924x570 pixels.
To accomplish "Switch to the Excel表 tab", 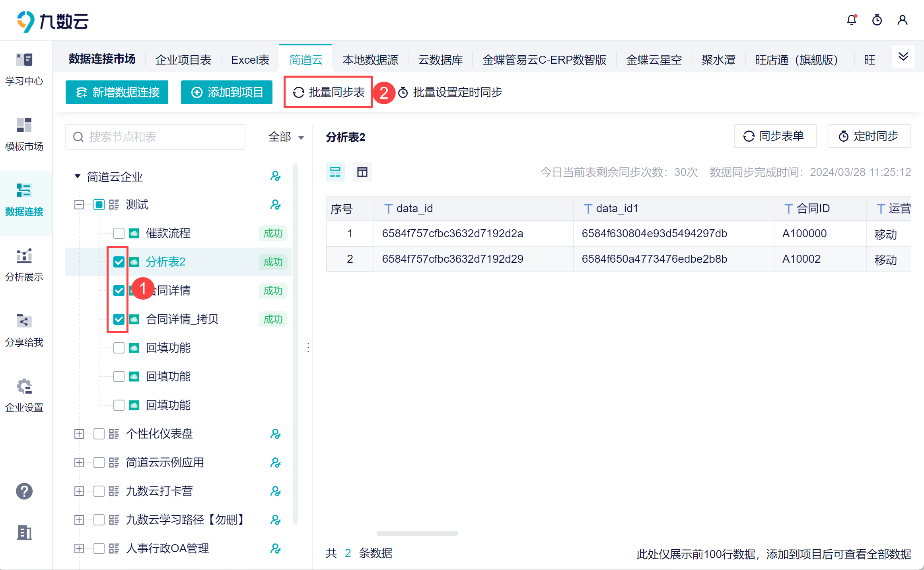I will tap(250, 60).
